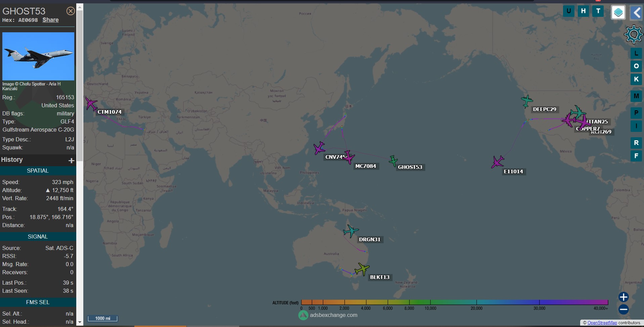The width and height of the screenshot is (644, 327).
Task: Click the DRGN31 map label
Action: point(370,240)
